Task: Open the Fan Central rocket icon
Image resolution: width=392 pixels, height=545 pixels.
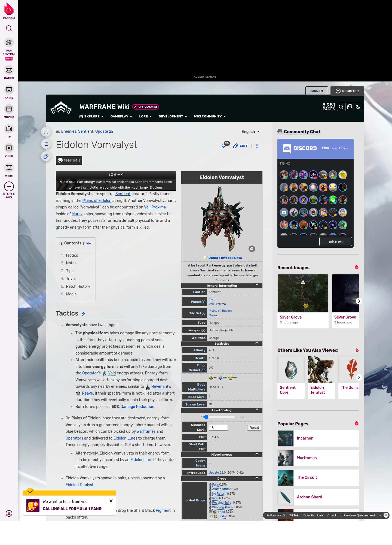Action: 9,43
